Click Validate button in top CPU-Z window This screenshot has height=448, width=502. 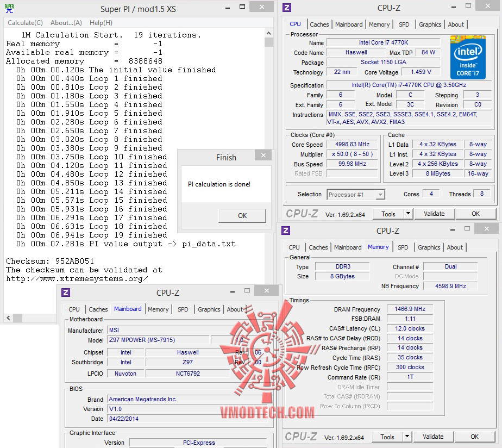434,214
